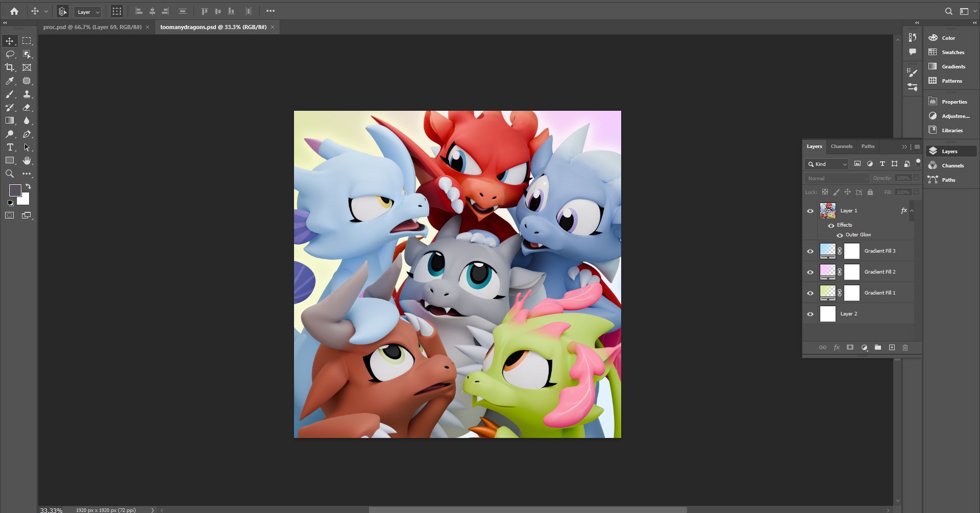Open the Gradients panel button
Screen dimensions: 980x513
point(951,66)
